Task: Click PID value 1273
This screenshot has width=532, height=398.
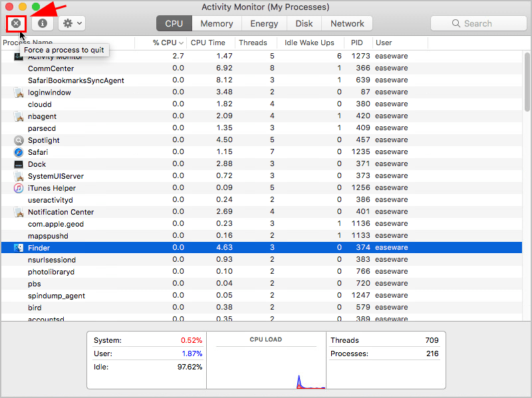Action: coord(360,56)
